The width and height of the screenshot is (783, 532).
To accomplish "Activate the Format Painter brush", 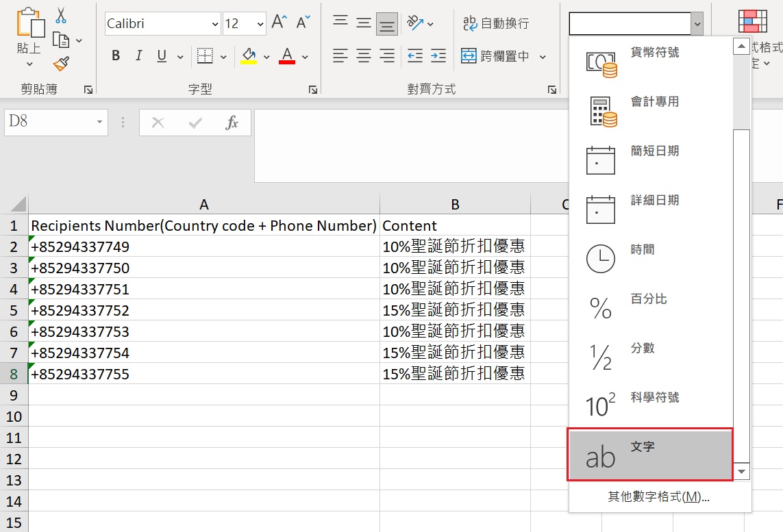I will 61,64.
